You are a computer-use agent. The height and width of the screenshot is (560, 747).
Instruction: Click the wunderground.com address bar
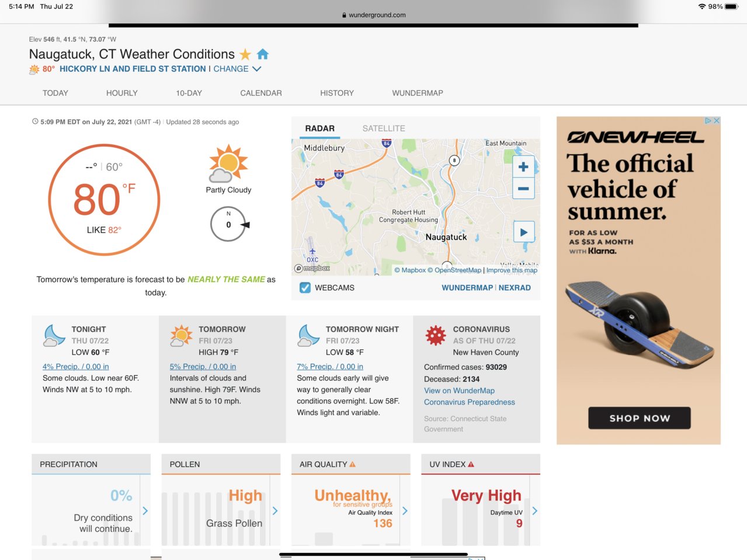[374, 15]
